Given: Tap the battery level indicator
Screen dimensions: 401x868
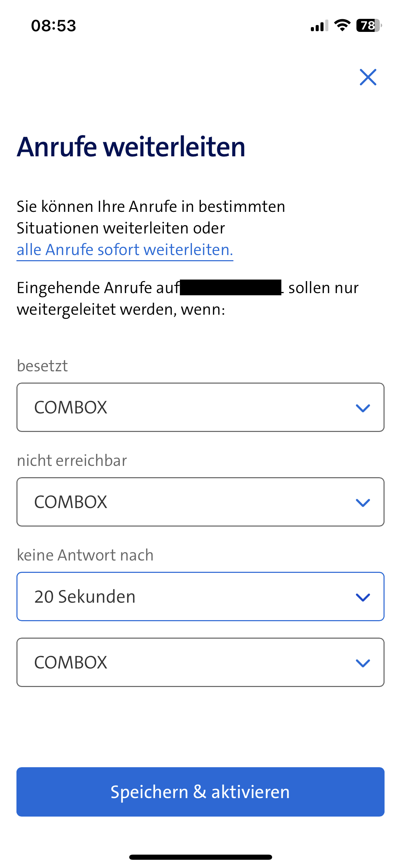Looking at the screenshot, I should coord(369,25).
